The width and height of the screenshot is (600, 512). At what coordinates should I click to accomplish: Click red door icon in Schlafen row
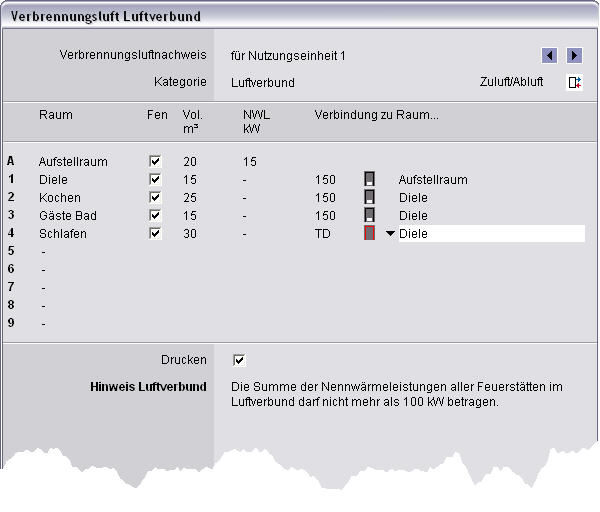(x=369, y=233)
